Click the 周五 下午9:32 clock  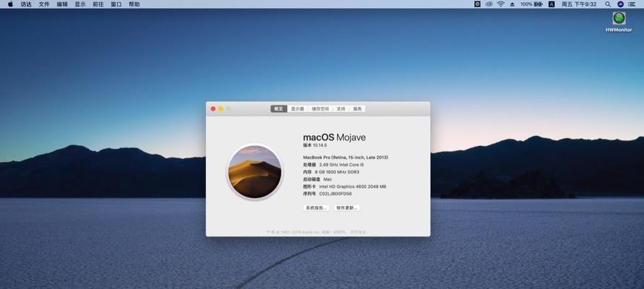579,4
